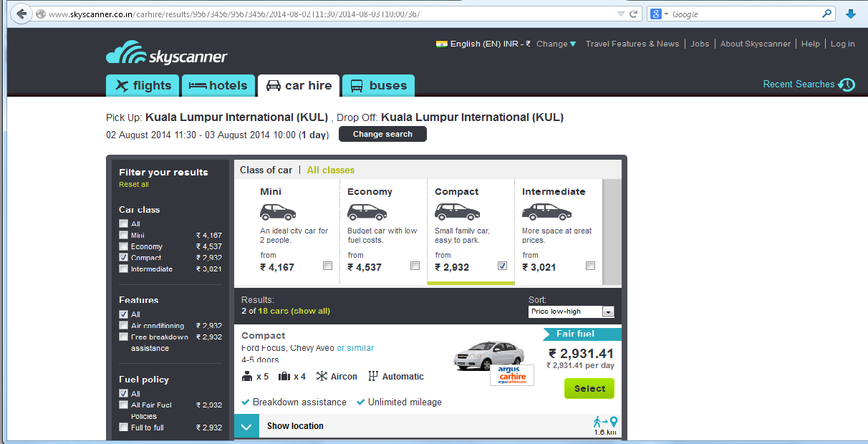Screen dimensions: 868x444
Task: Click into the Google search field
Action: (x=745, y=14)
